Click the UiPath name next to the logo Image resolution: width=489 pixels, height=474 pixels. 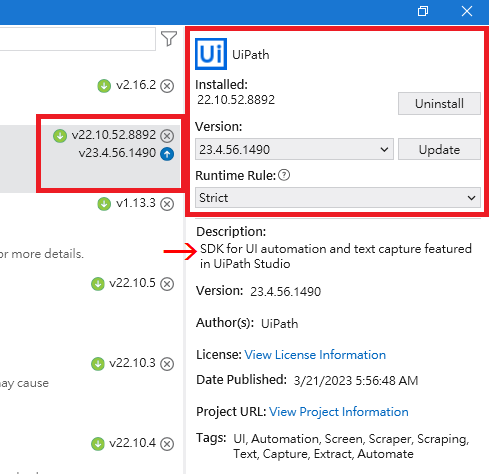[x=251, y=55]
